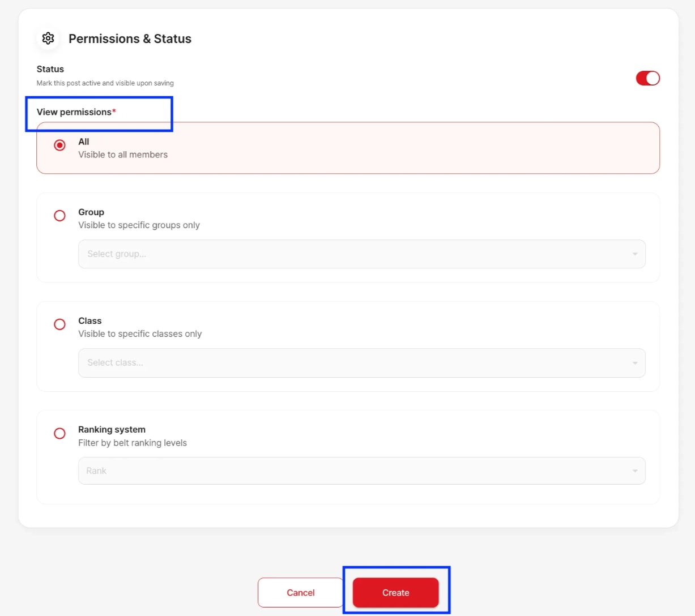The width and height of the screenshot is (695, 616).
Task: Click the Select class dropdown arrow
Action: [x=635, y=363]
